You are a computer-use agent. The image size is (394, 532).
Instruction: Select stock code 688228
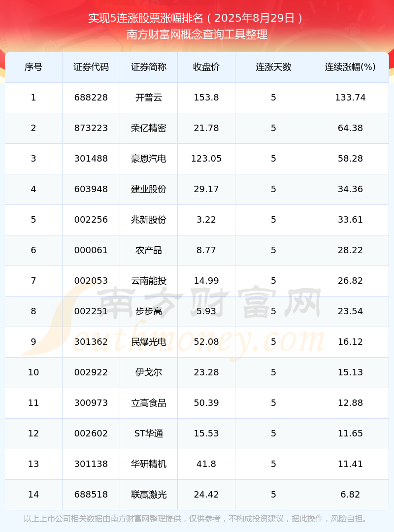point(91,98)
